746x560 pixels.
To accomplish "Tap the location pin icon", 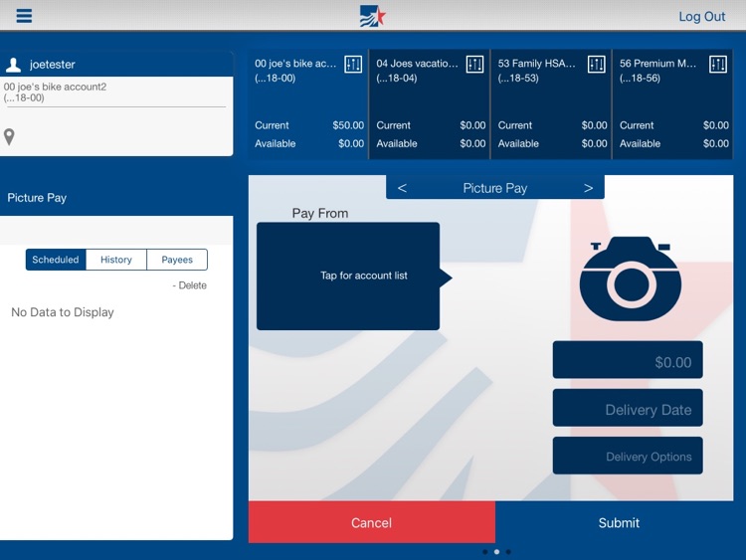I will point(9,137).
